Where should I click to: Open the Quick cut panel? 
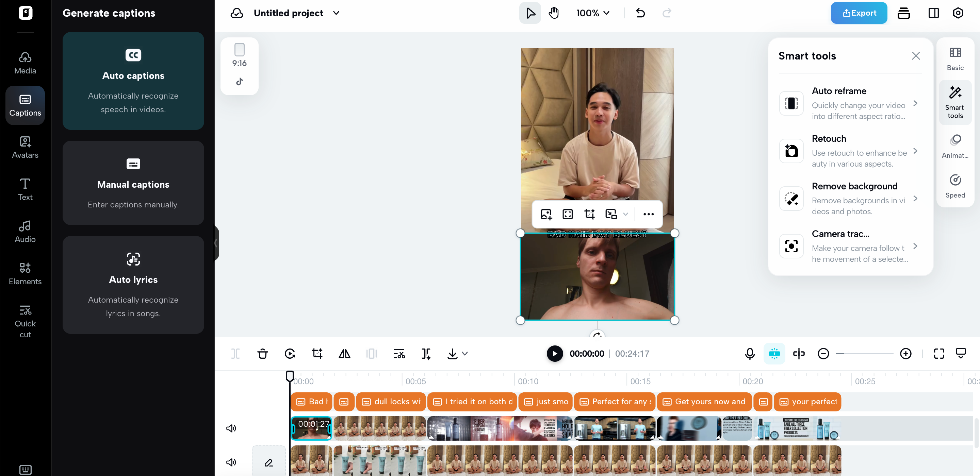(25, 321)
